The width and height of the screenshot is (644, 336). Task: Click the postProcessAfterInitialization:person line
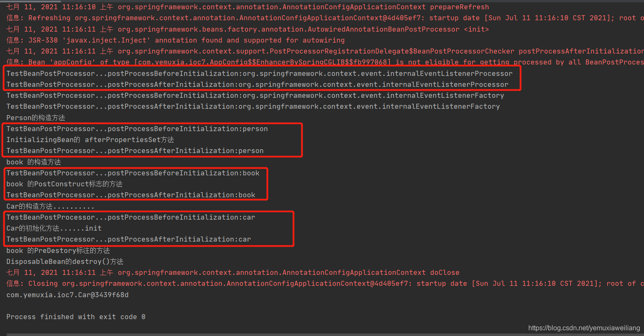(135, 151)
